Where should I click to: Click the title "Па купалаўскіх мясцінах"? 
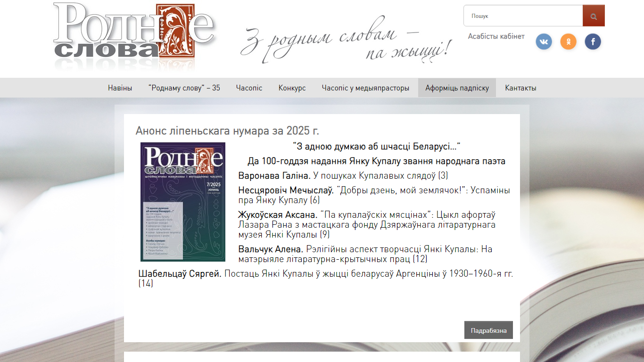376,215
